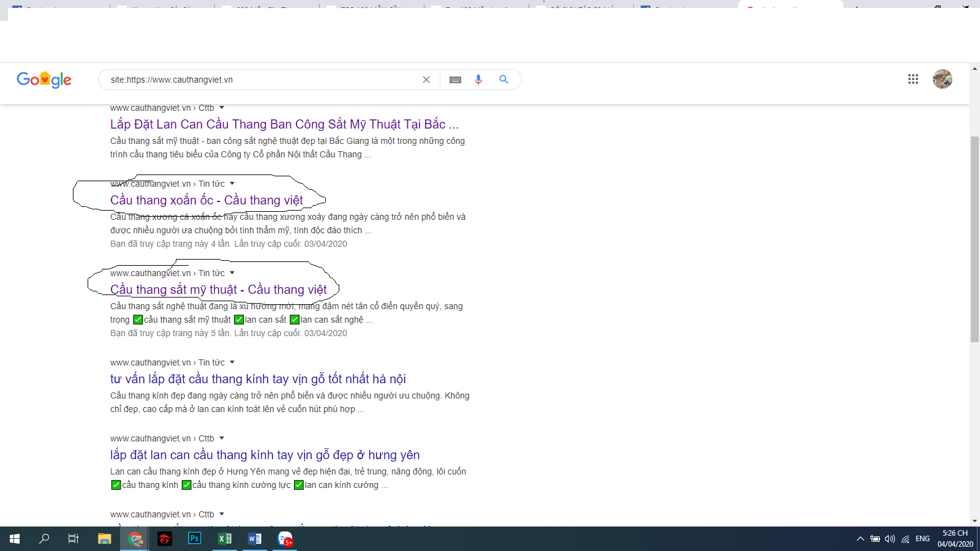Open 'Cầu thang xoắn ốc - Cầu thang việt'

pyautogui.click(x=206, y=200)
